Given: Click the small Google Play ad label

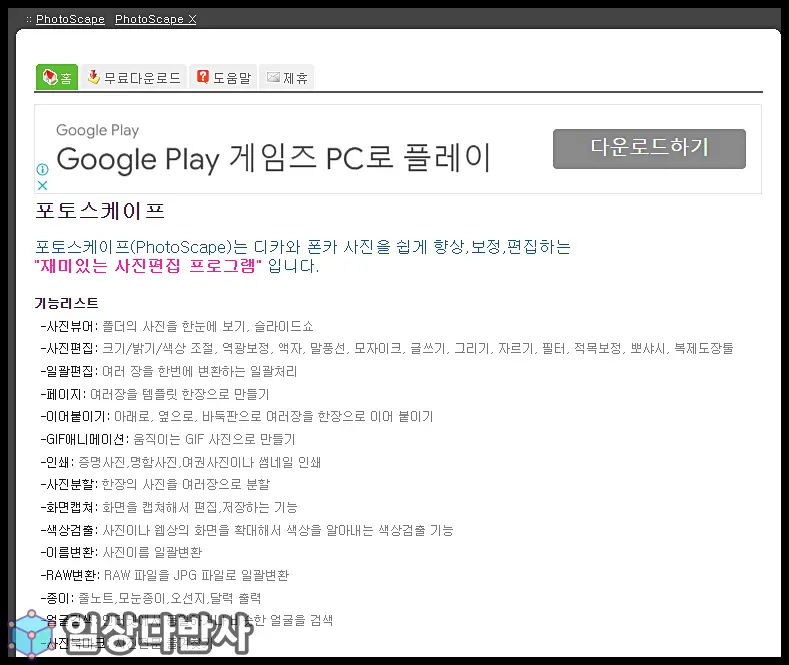Looking at the screenshot, I should tap(98, 130).
